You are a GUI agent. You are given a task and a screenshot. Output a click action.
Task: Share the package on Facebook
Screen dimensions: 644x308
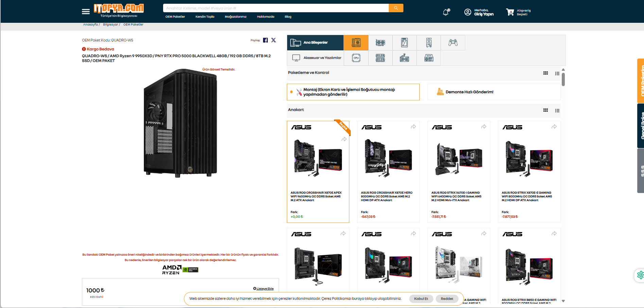coord(265,40)
